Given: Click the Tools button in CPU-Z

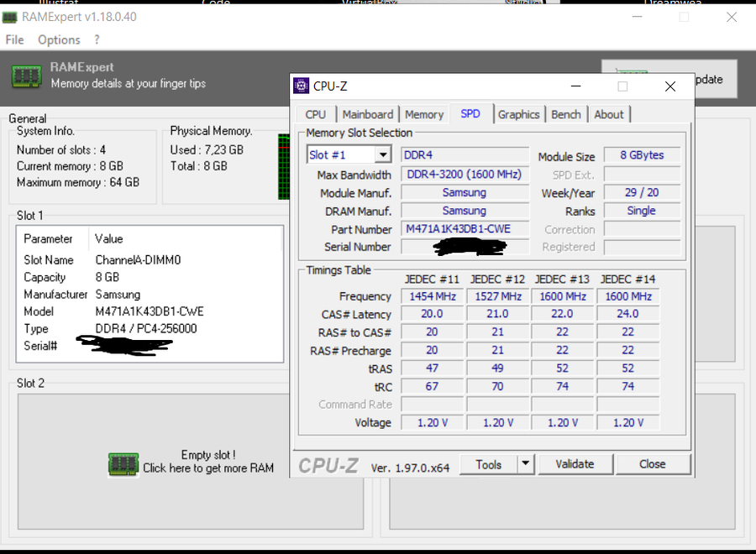Looking at the screenshot, I should click(489, 464).
